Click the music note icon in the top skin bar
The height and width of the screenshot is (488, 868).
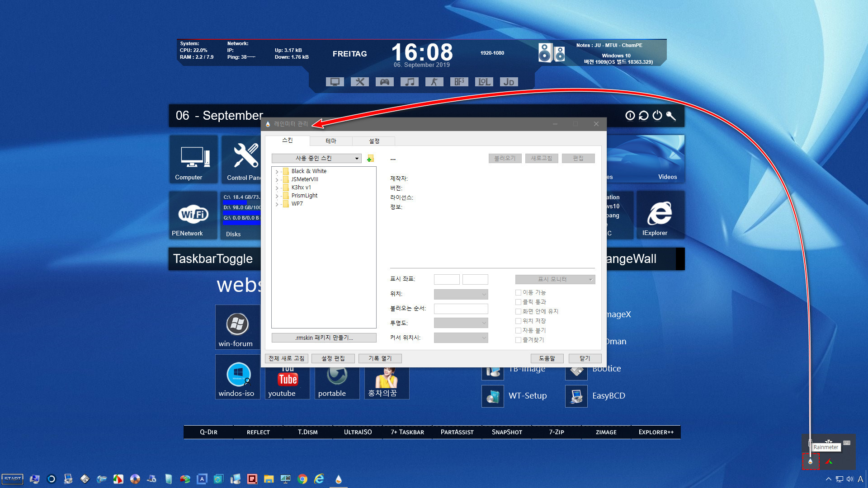[409, 82]
